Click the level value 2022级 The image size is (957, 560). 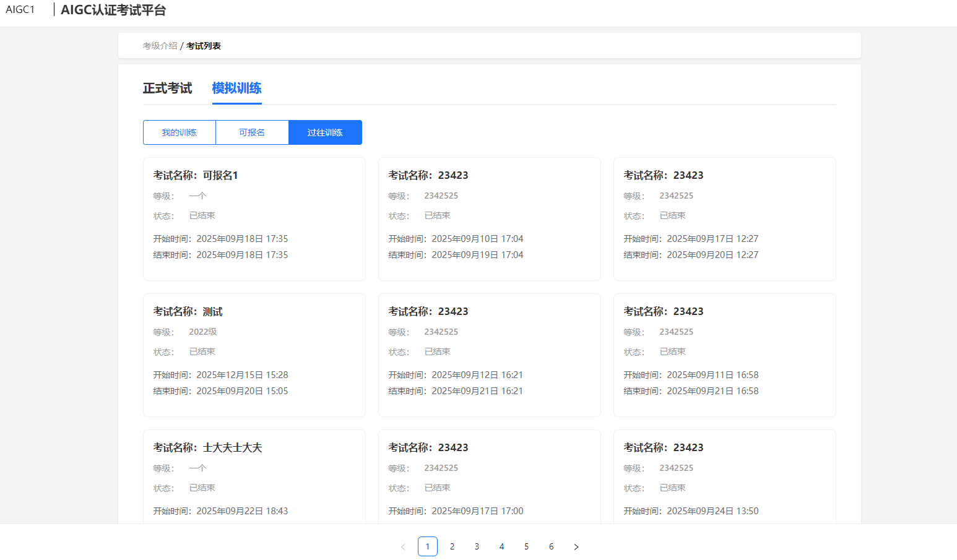pos(203,332)
